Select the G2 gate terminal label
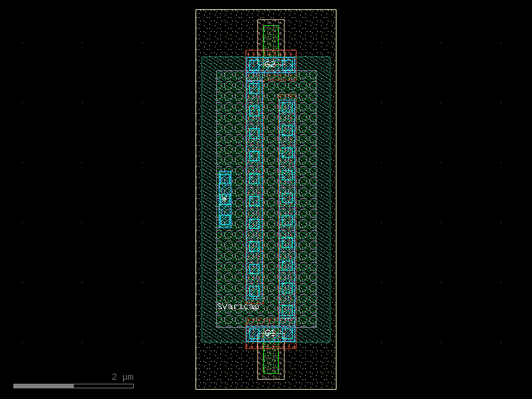This screenshot has height=399, width=532. point(269,65)
